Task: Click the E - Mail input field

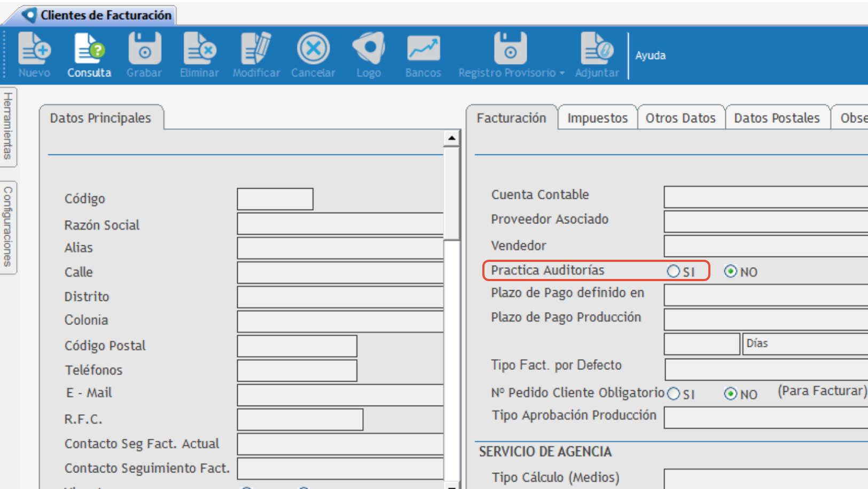Action: point(340,395)
